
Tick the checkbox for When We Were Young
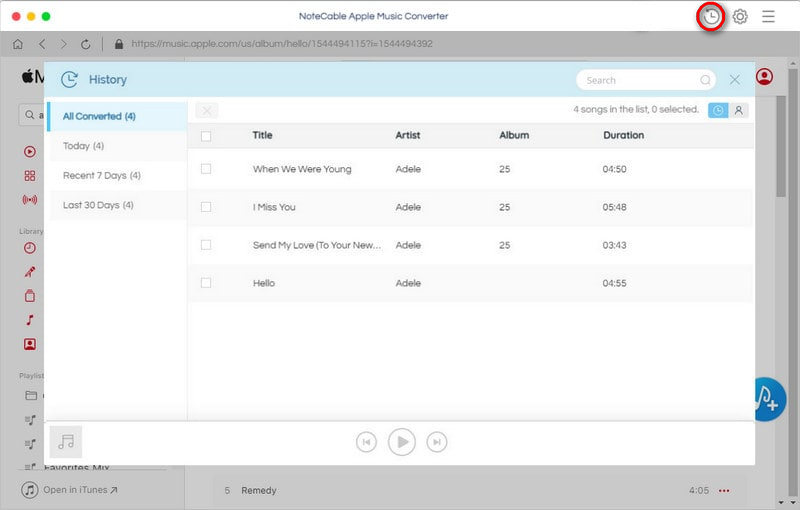206,169
